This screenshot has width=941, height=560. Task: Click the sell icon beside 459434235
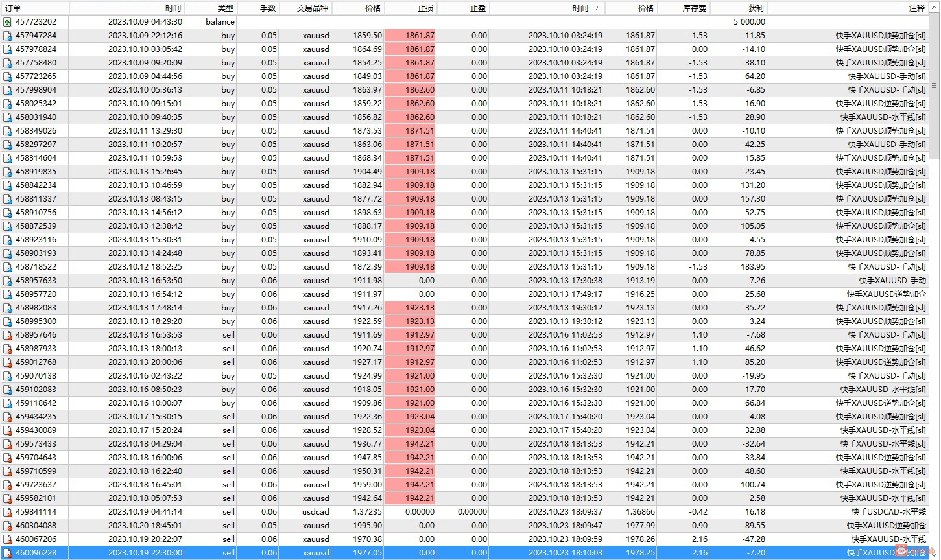(x=8, y=417)
